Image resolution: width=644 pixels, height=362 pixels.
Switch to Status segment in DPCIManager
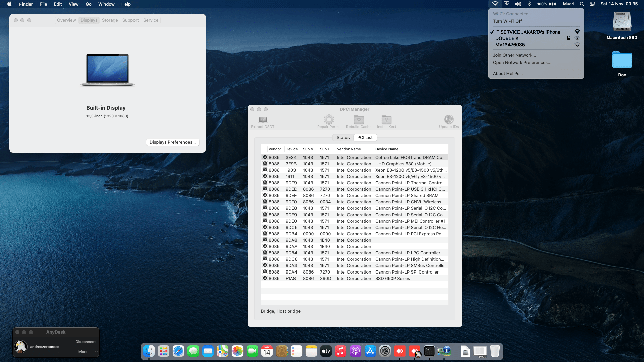(x=343, y=138)
